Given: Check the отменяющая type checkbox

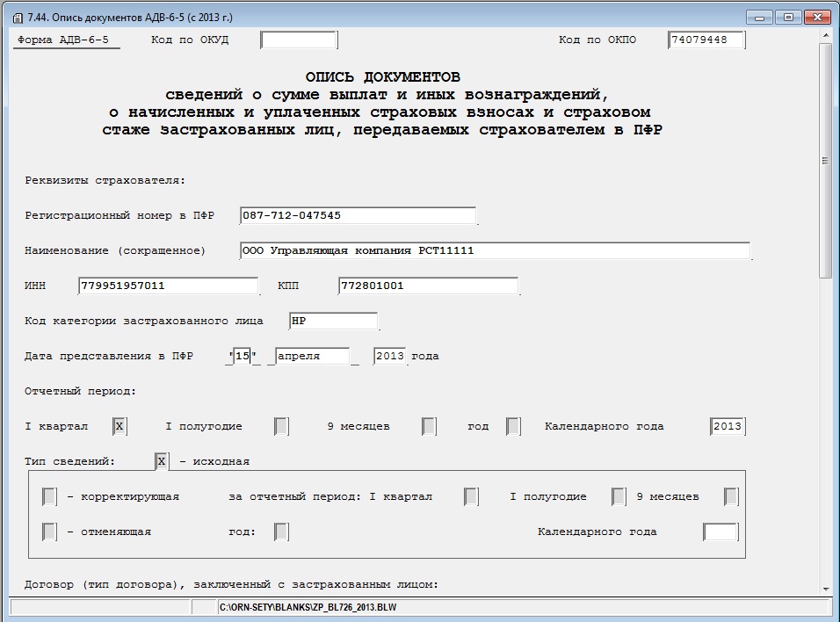Looking at the screenshot, I should [49, 532].
